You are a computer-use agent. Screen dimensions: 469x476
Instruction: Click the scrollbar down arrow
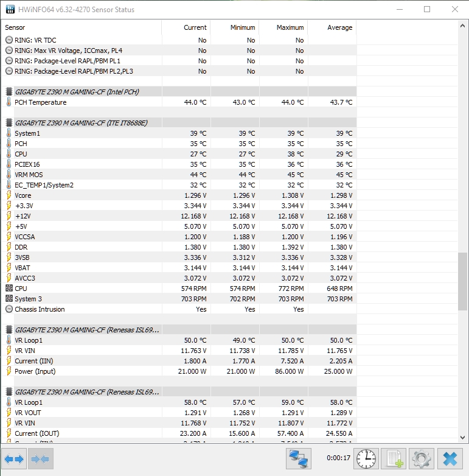point(462,438)
